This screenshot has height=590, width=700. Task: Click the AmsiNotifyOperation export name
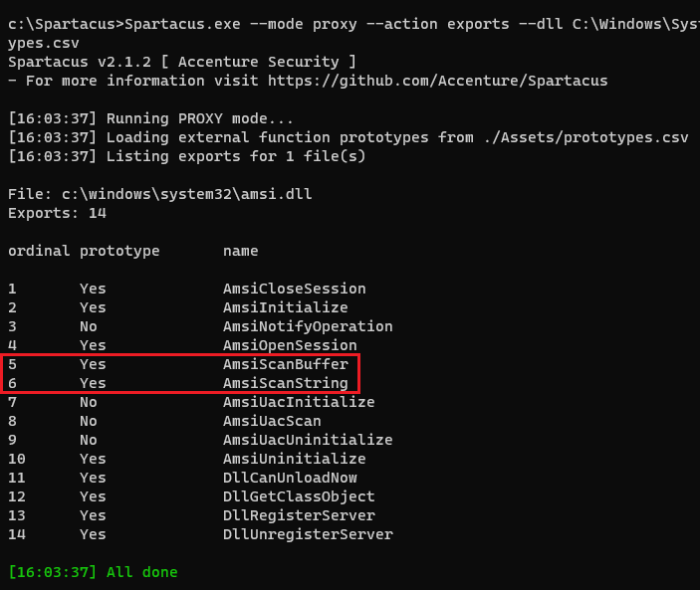point(308,326)
